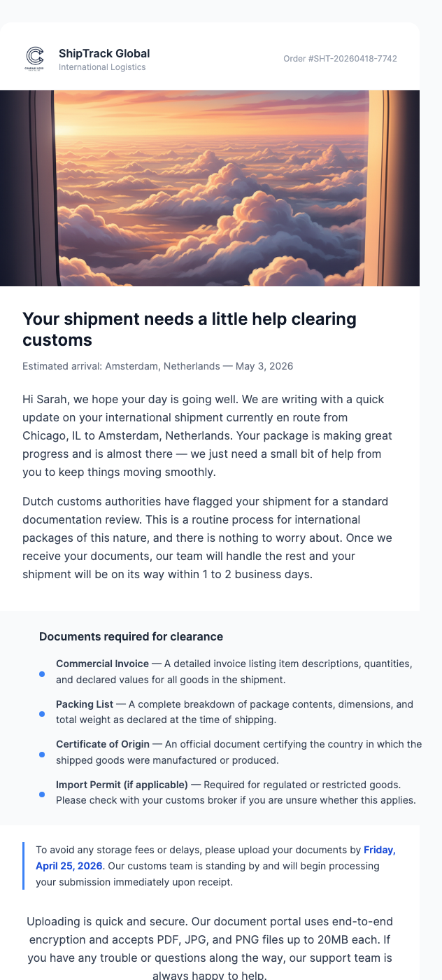This screenshot has height=980, width=442.
Task: Click the blue bullet beside Certificate of Origin
Action: pos(42,755)
